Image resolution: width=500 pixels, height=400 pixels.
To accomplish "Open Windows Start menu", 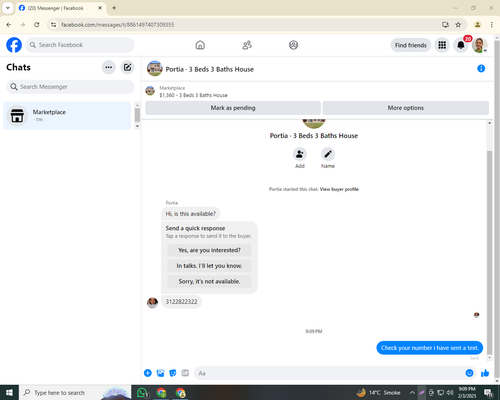I will 9,393.
